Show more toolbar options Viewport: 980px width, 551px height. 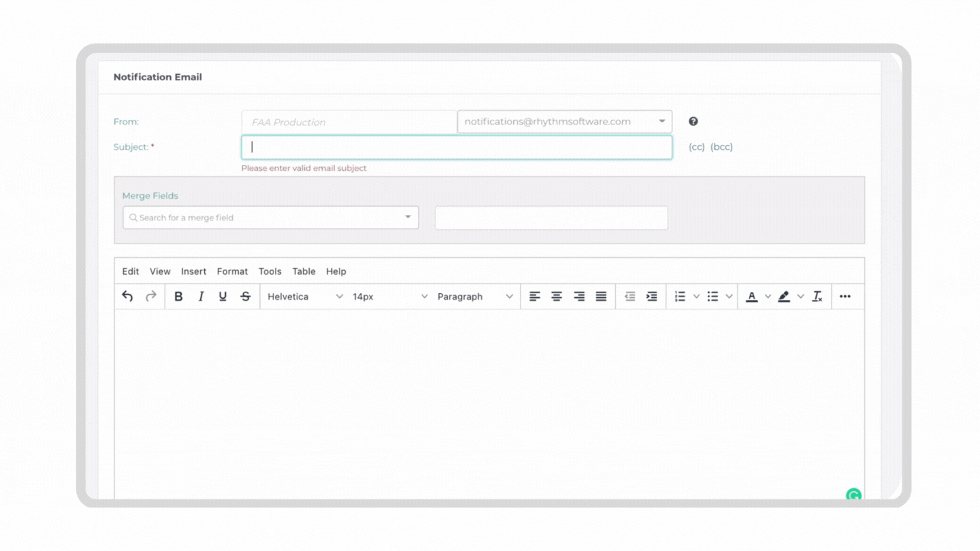click(x=845, y=297)
